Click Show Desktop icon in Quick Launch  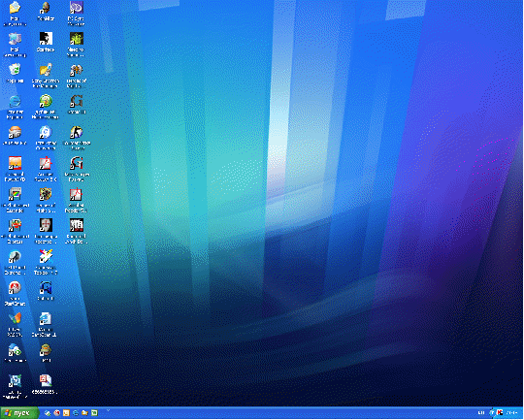click(x=48, y=413)
